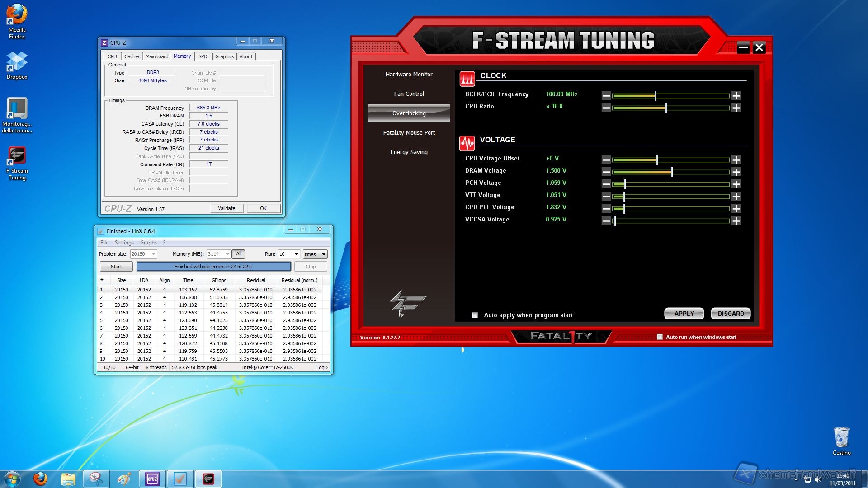Increase CPU PLL Voltage with plus icon
Image resolution: width=868 pixels, height=488 pixels.
click(x=736, y=208)
